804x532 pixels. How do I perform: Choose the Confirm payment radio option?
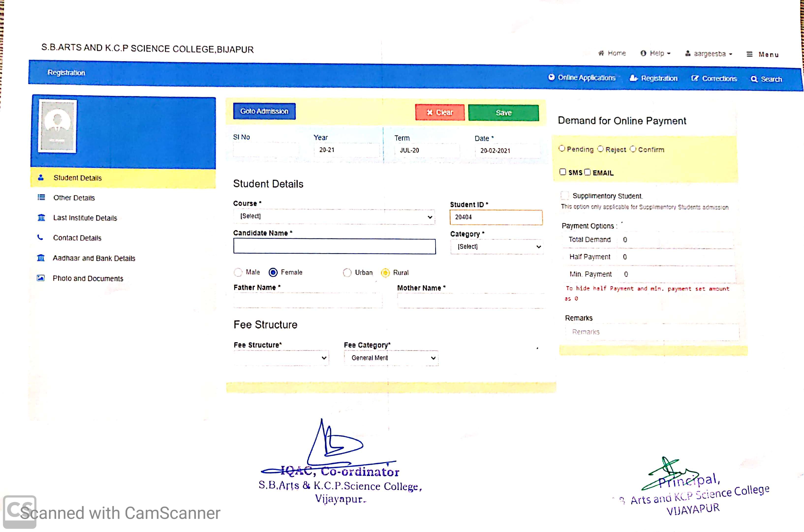(x=633, y=149)
